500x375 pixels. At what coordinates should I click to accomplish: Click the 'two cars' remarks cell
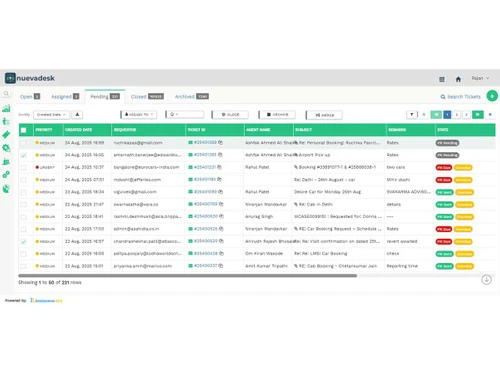tap(396, 167)
